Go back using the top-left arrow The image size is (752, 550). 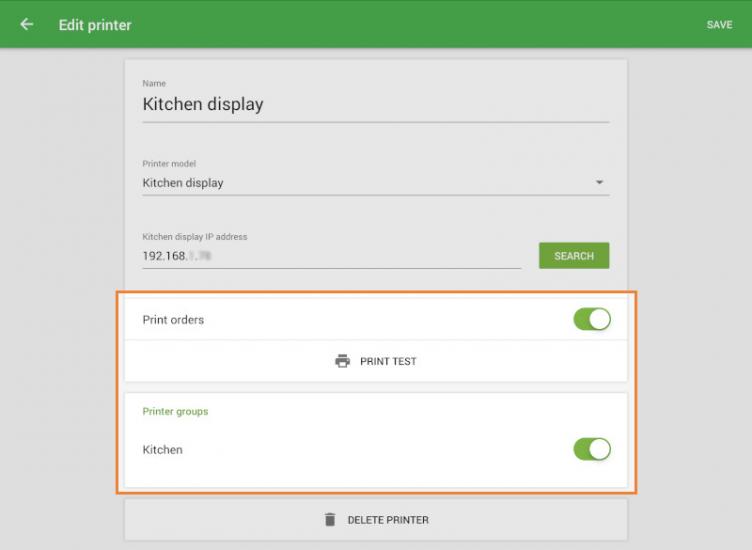27,24
